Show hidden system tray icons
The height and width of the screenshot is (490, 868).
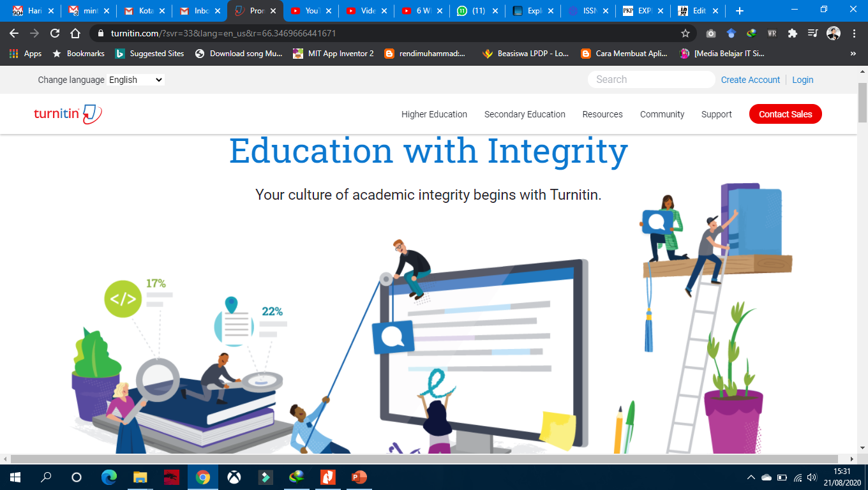click(751, 477)
